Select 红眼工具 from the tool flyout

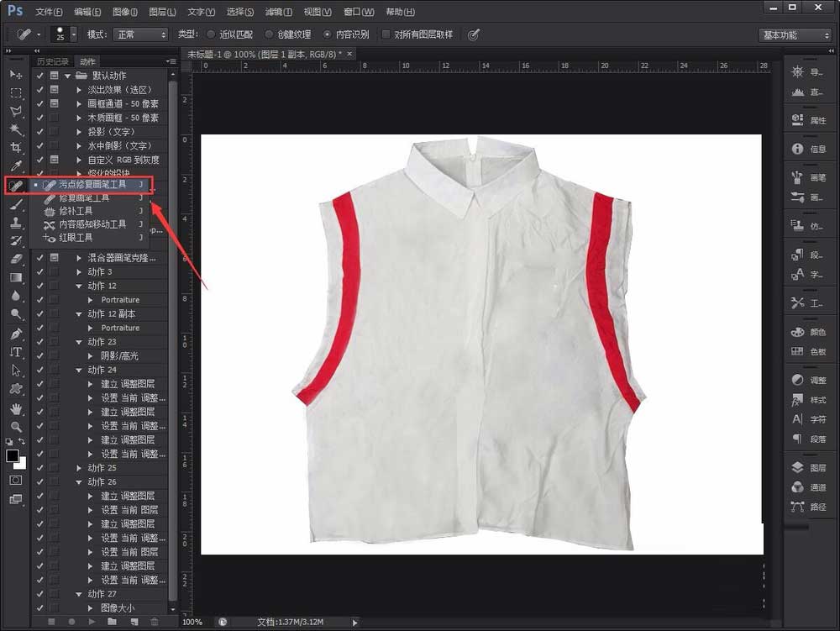pyautogui.click(x=74, y=237)
